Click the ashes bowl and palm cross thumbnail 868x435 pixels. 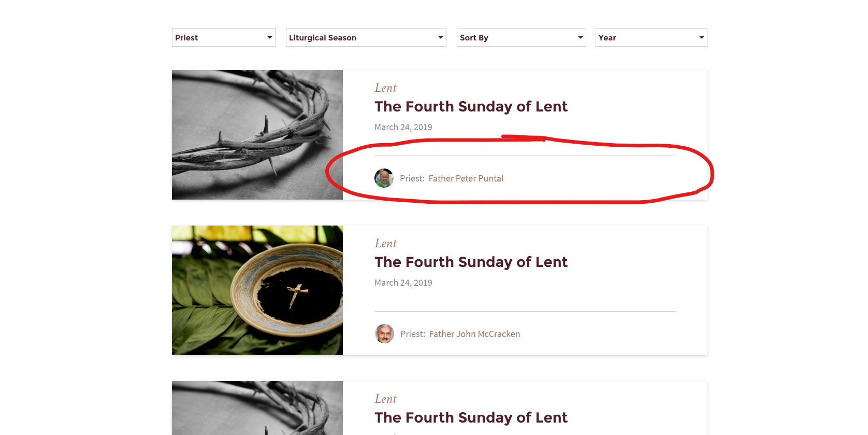pyautogui.click(x=257, y=290)
